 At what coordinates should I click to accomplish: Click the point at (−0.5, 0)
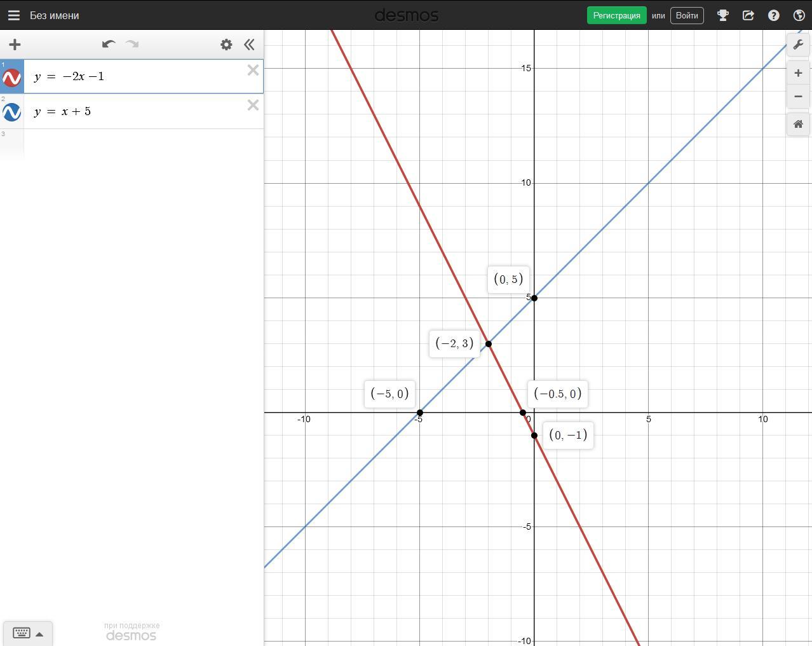point(523,413)
